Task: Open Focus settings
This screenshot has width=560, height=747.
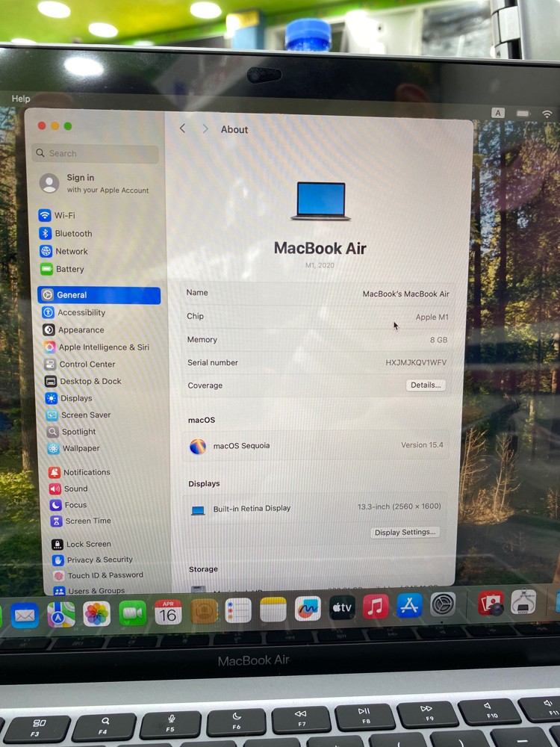Action: coord(69,505)
